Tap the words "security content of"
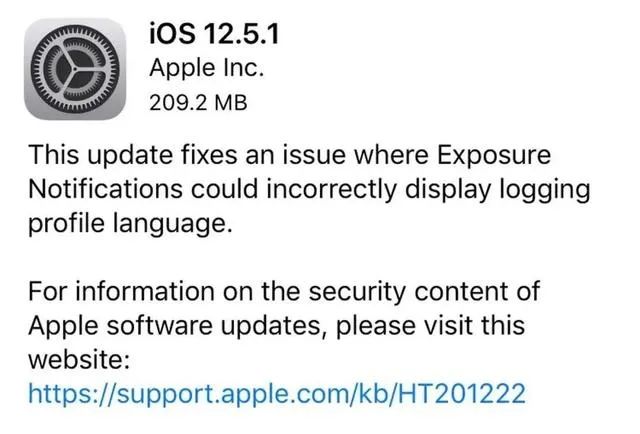Image resolution: width=640 pixels, height=434 pixels. 424,292
